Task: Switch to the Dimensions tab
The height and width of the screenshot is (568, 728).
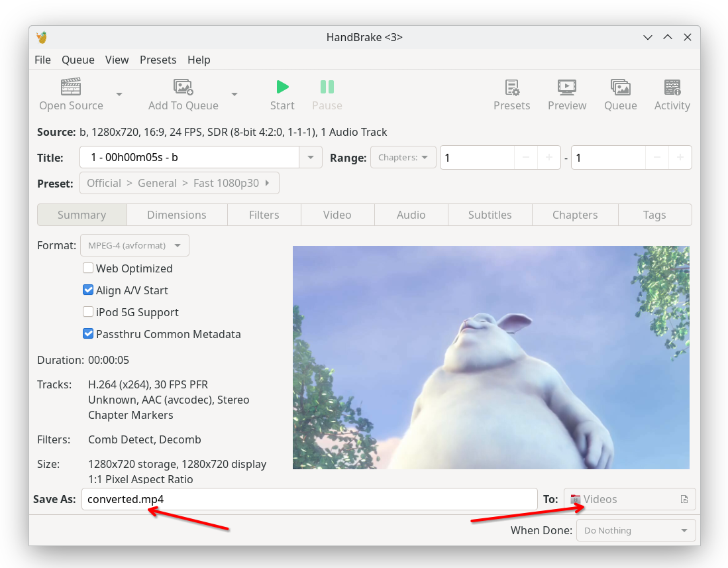Action: click(x=177, y=215)
